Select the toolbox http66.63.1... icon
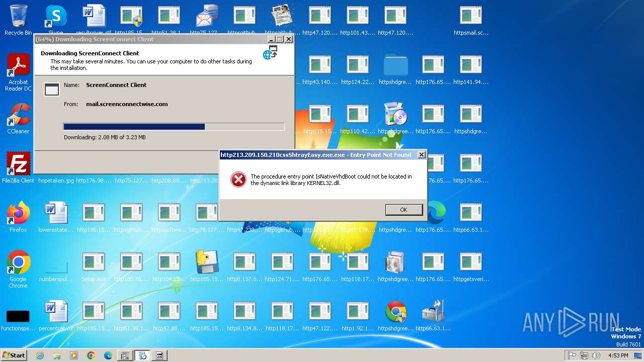 pos(433,316)
